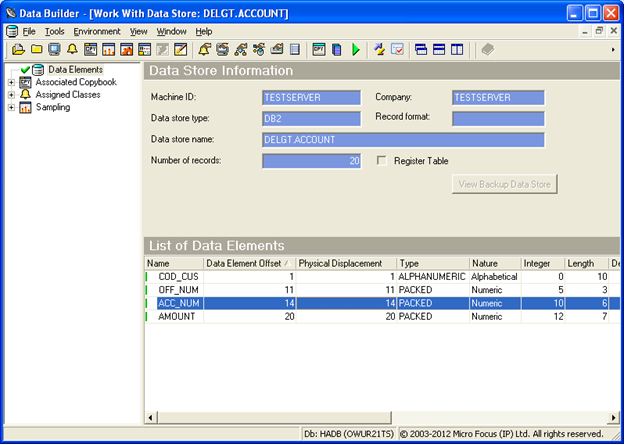Click the checklist with red check icon

click(397, 49)
